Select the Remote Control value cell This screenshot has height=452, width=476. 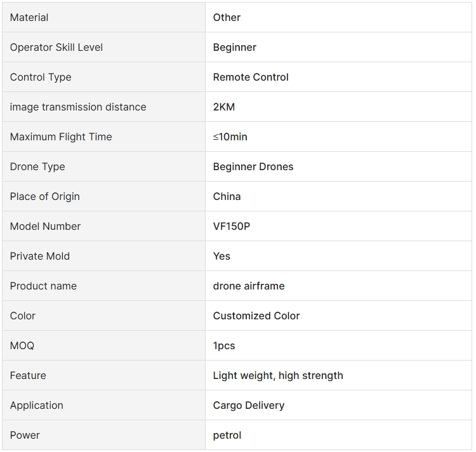pyautogui.click(x=338, y=77)
